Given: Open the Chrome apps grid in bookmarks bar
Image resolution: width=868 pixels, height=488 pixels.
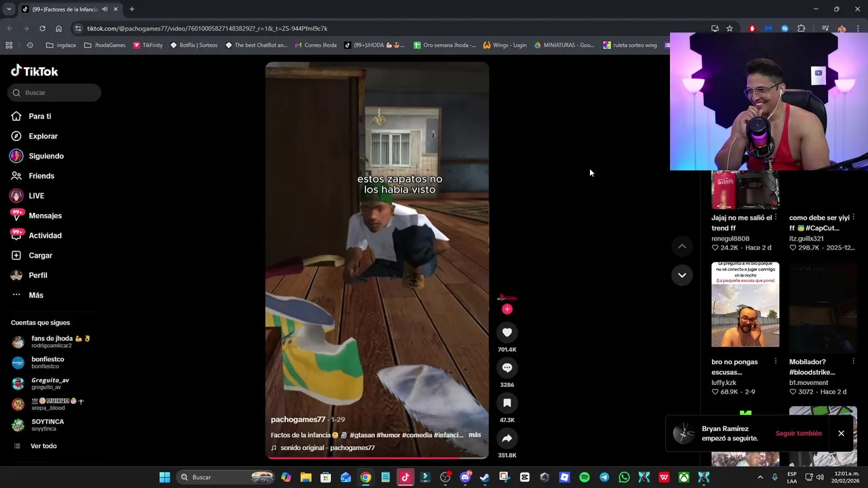Looking at the screenshot, I should [9, 45].
